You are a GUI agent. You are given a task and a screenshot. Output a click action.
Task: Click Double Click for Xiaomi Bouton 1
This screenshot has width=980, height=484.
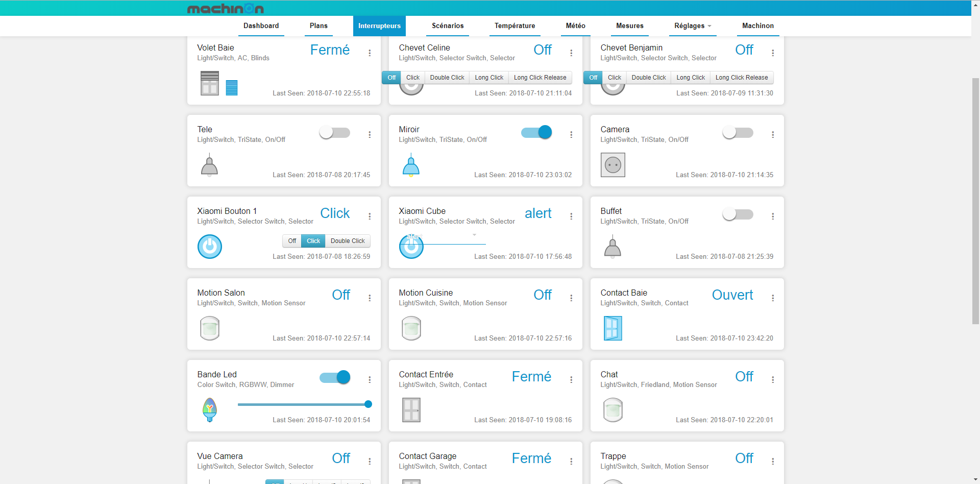tap(348, 241)
